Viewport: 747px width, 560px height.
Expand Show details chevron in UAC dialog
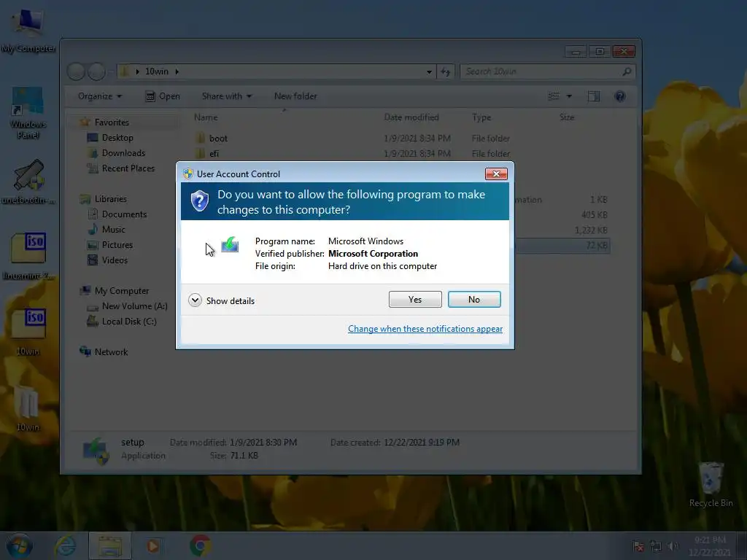point(195,300)
